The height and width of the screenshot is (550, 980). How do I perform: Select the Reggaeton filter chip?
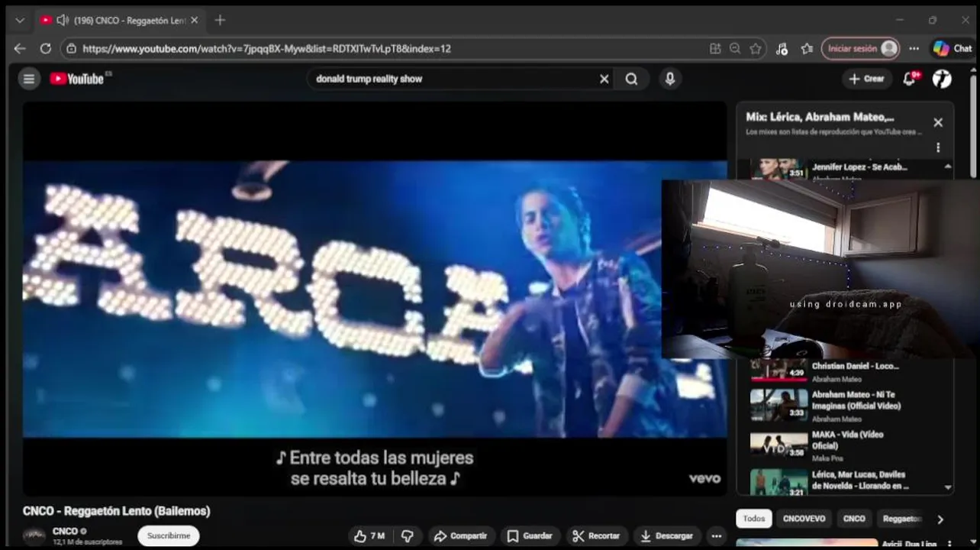(901, 519)
